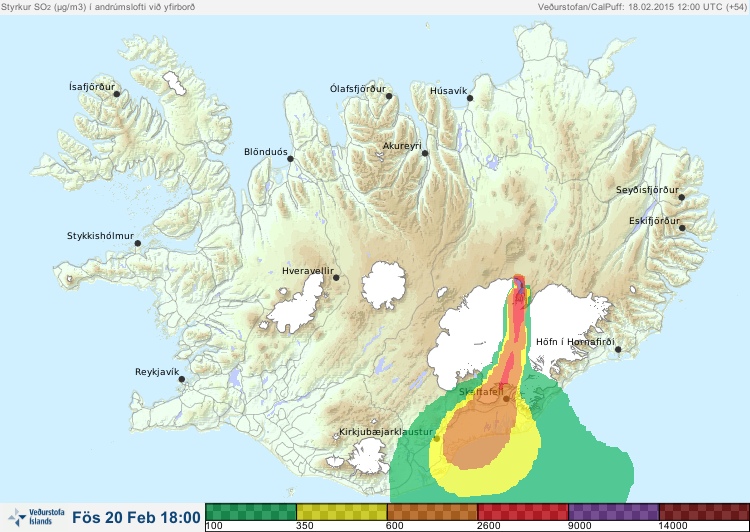Click the 'Ísafjörður' map label
Viewport: 750px width, 532px height.
(92, 87)
